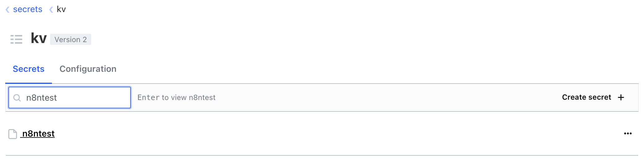Click the kv page heading
Viewport: 644px width, 161px height.
39,38
